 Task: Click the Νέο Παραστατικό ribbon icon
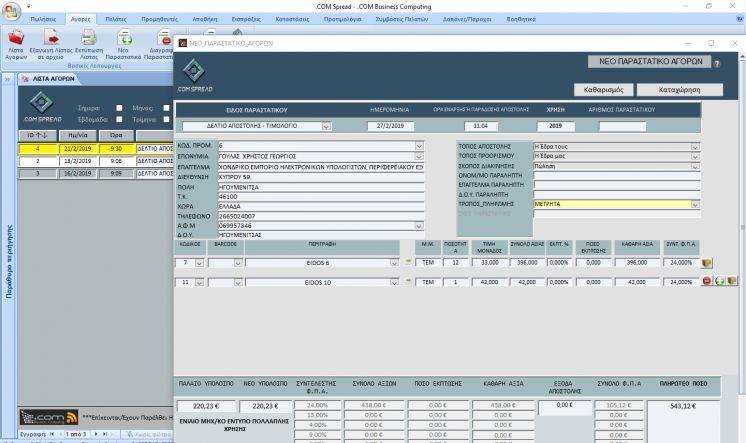pos(124,37)
